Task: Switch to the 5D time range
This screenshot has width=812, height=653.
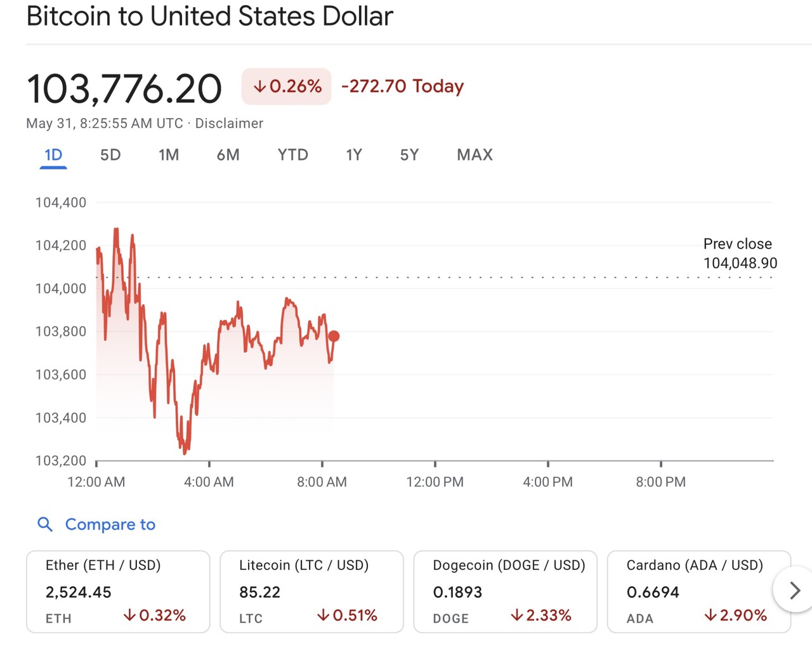Action: click(x=110, y=155)
